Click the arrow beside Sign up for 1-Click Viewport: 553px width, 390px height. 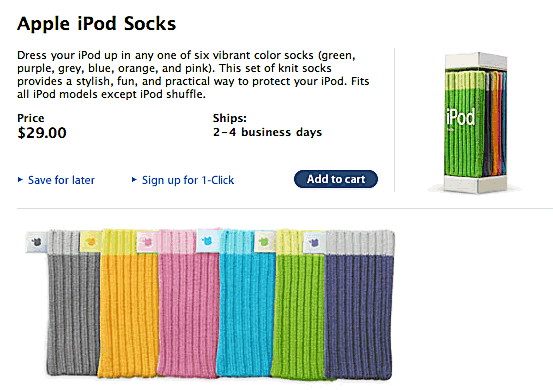(134, 180)
